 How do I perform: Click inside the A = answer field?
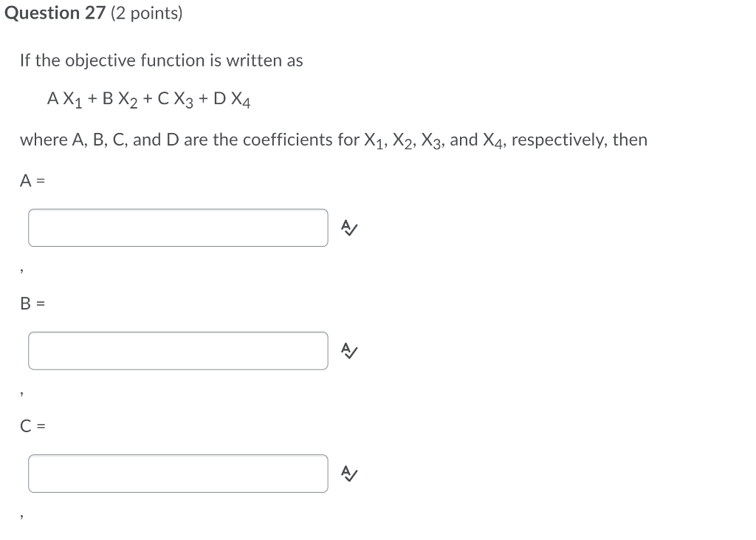177,228
